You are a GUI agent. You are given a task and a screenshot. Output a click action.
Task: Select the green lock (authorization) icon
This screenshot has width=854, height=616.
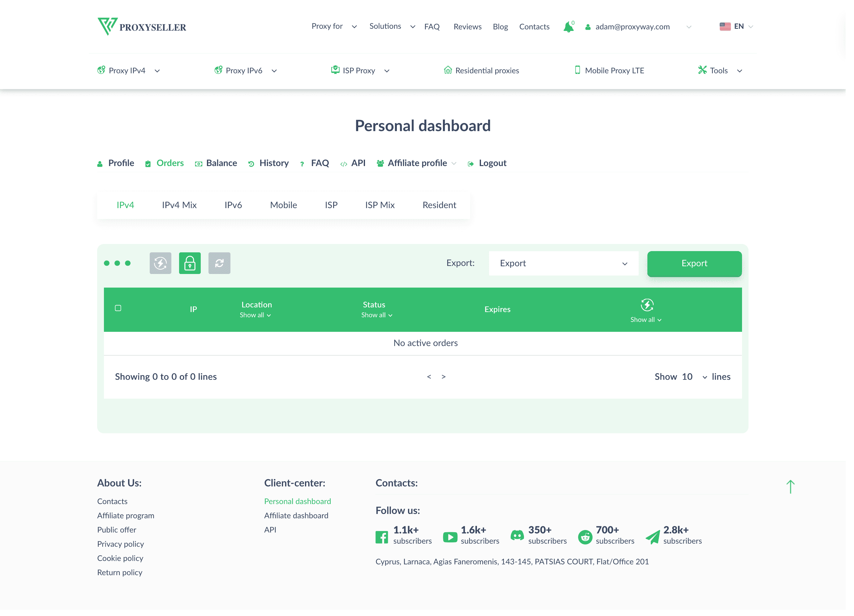190,263
